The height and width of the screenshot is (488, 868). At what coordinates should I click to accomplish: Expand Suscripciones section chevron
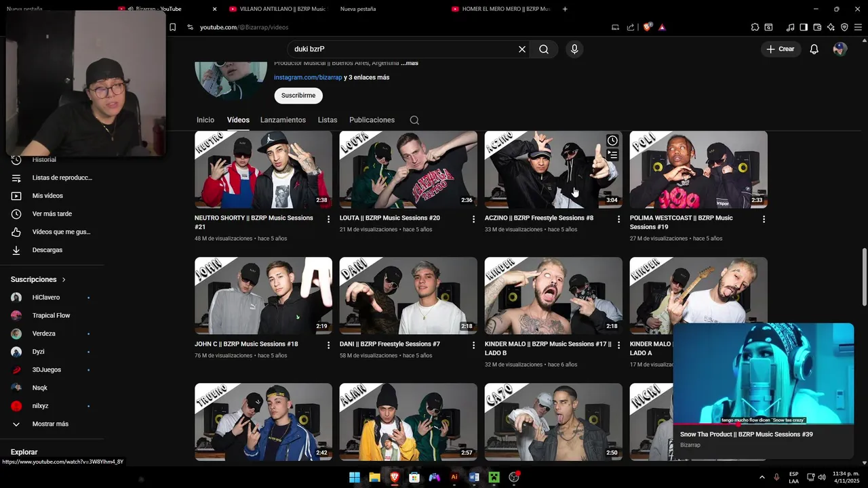click(64, 279)
